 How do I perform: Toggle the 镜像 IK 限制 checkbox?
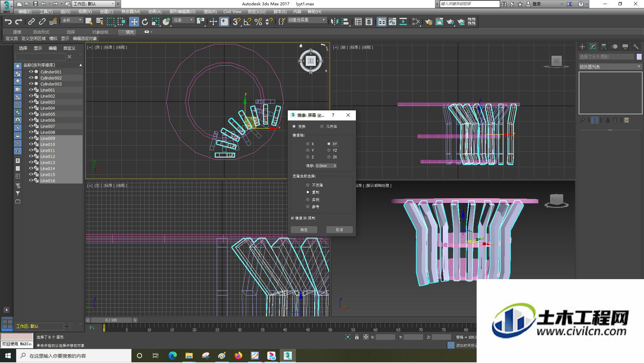click(x=292, y=218)
